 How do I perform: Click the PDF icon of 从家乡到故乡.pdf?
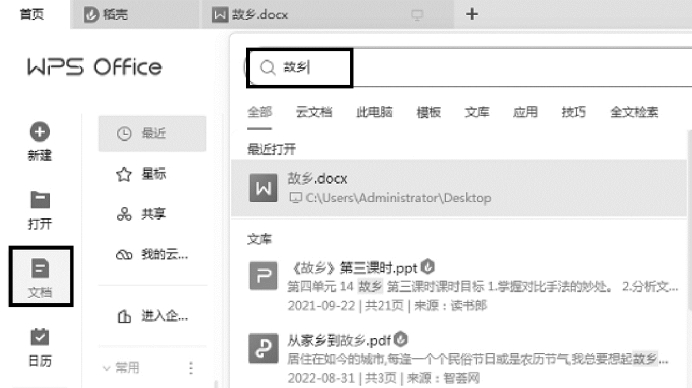(x=263, y=349)
